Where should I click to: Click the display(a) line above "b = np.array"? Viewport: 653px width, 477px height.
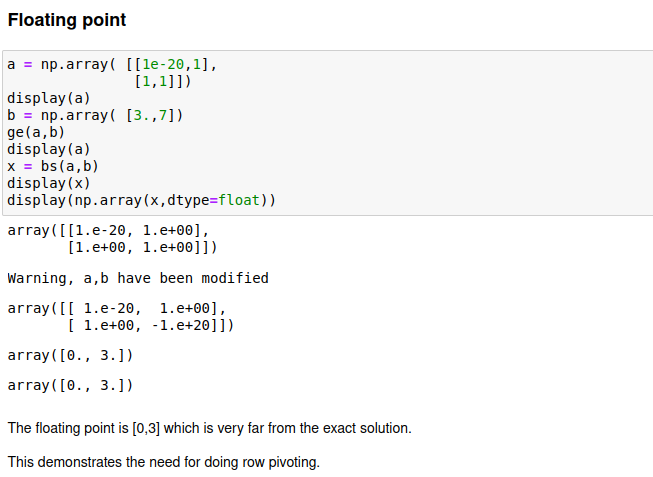tap(49, 98)
